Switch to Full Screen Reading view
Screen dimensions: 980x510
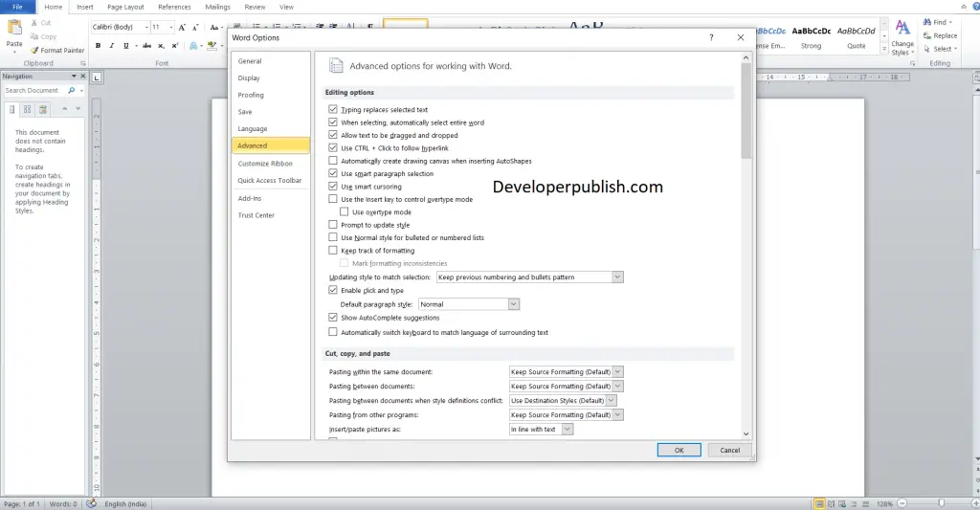[832, 503]
